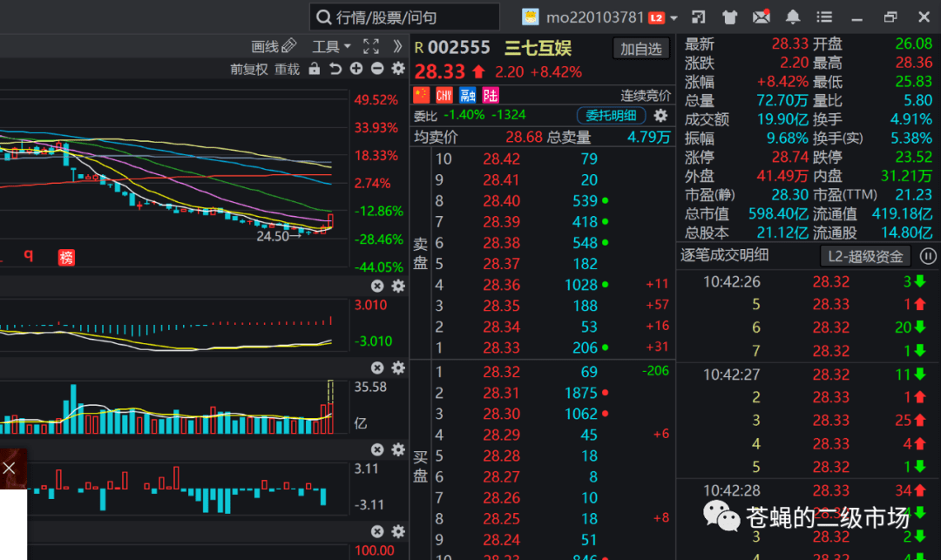Image resolution: width=941 pixels, height=560 pixels.
Task: Click the undo arrow on the chart toolbar
Action: [x=335, y=68]
